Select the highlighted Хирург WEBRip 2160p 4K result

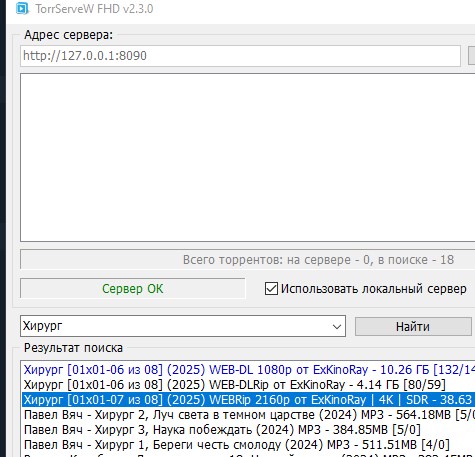pos(249,400)
